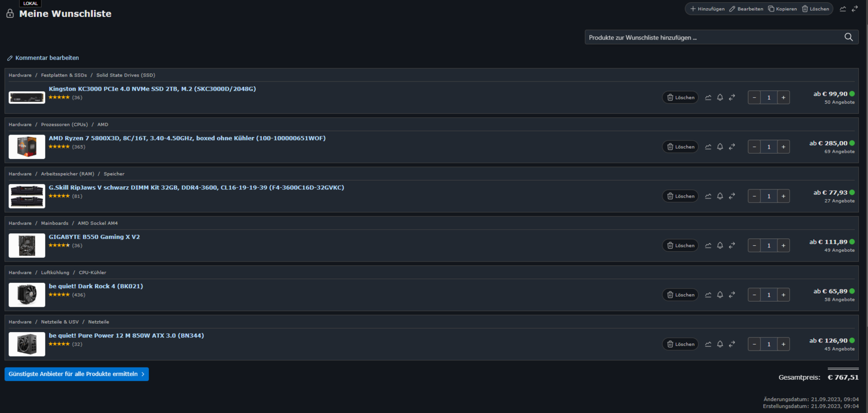
Task: Increase quantity of Kingston KC3000 with plus
Action: tap(783, 98)
